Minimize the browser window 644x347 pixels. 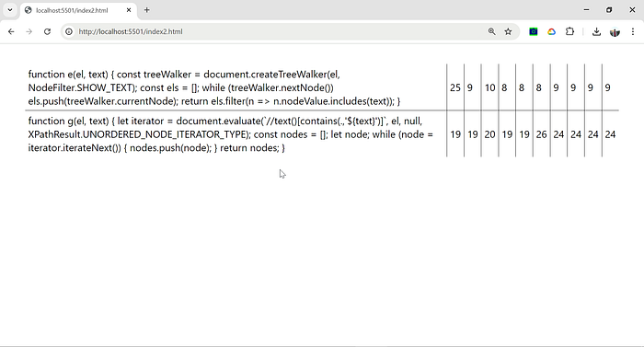(x=587, y=10)
